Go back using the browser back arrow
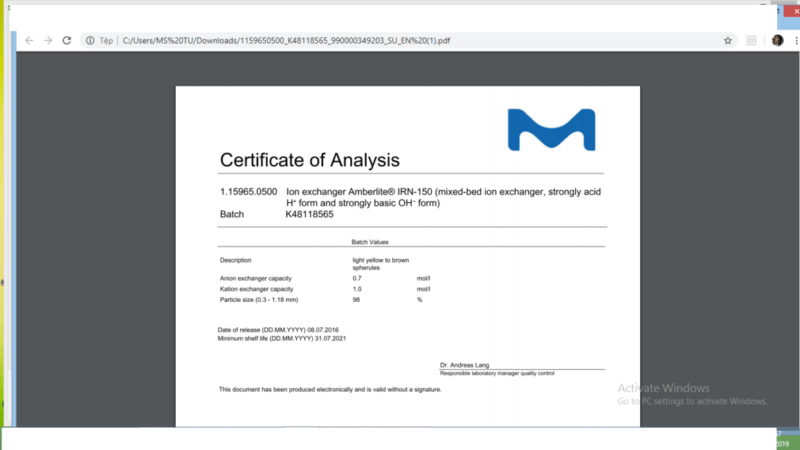This screenshot has height=450, width=800. pos(29,40)
